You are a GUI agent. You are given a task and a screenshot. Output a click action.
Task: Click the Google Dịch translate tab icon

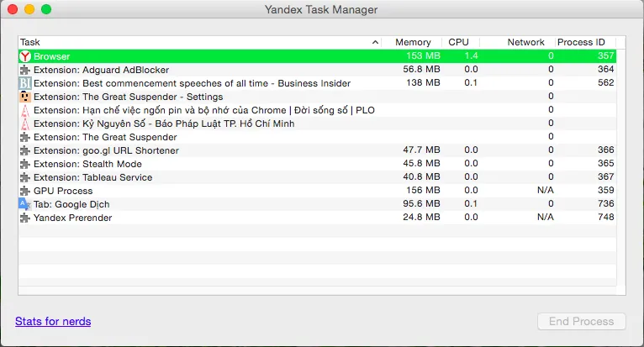[25, 204]
